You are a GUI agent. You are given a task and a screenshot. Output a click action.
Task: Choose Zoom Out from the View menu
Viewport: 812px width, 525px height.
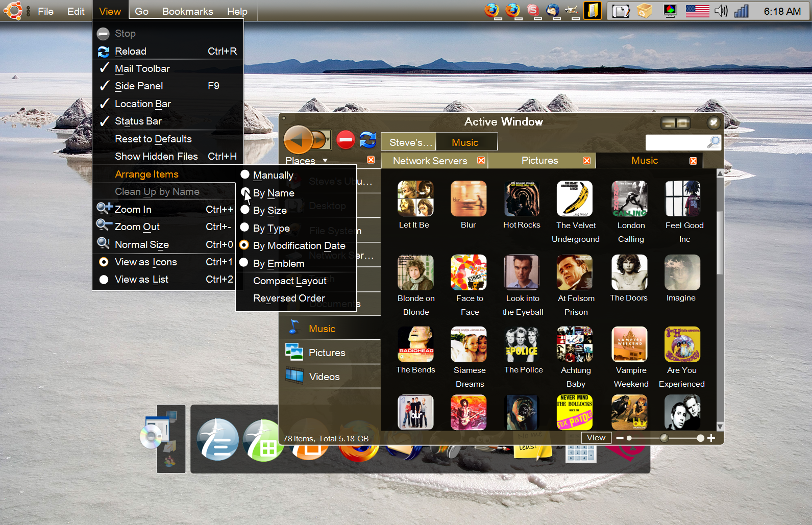164,227
